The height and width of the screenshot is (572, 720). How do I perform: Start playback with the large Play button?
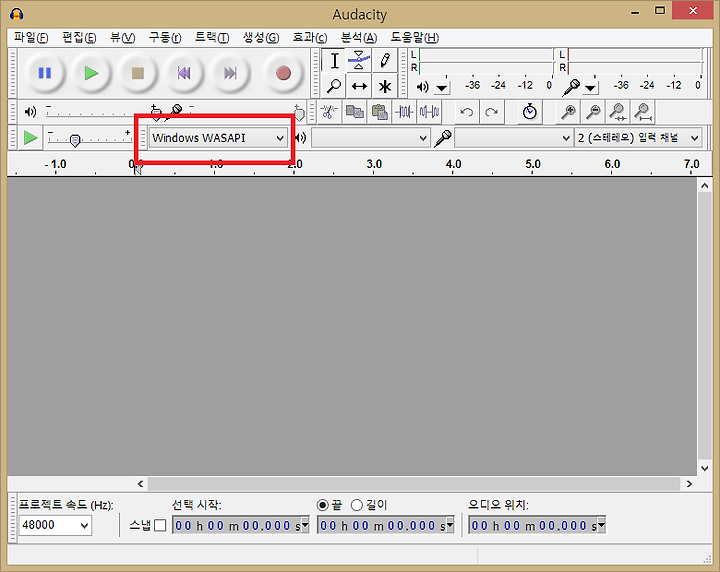[x=91, y=73]
